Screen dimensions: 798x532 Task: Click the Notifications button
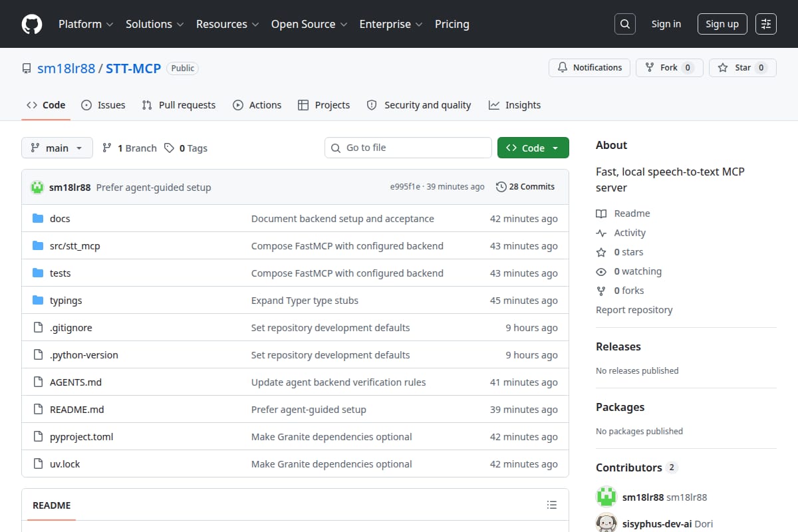pos(589,68)
